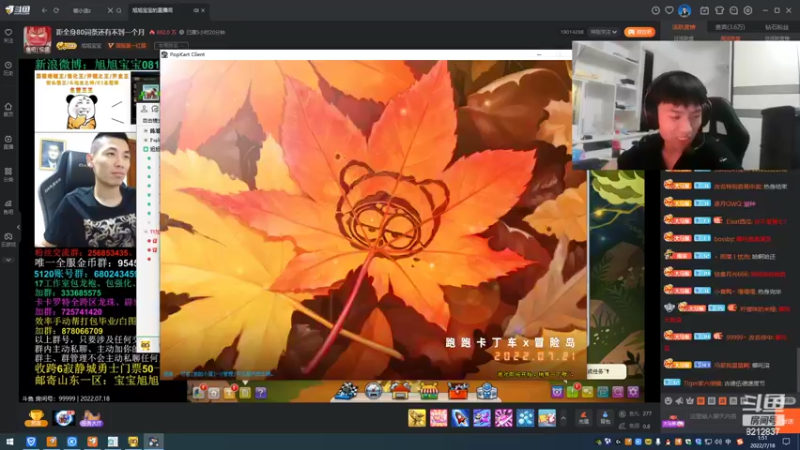
Task: Open the special-follow dropdown next to the follower count
Action: click(x=604, y=32)
